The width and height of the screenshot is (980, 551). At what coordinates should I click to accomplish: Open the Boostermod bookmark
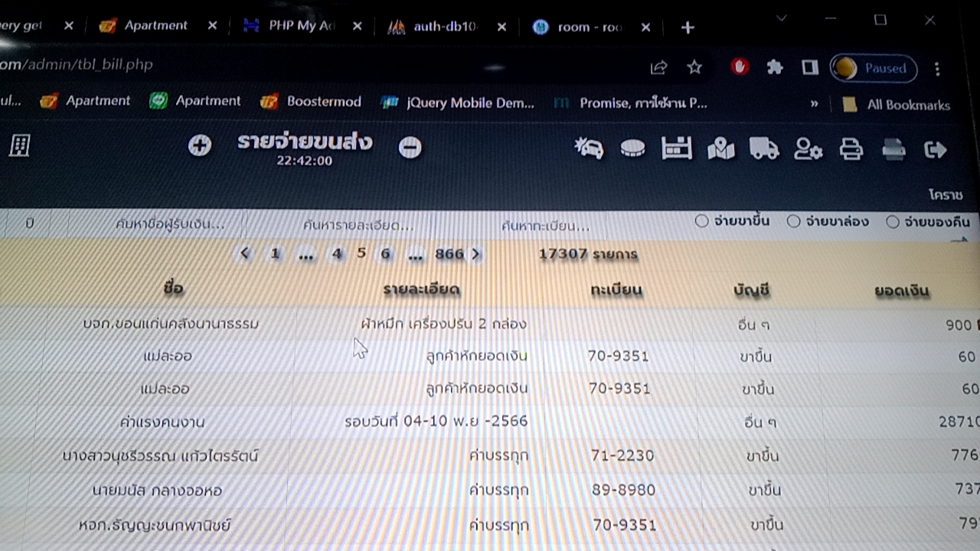click(x=311, y=101)
